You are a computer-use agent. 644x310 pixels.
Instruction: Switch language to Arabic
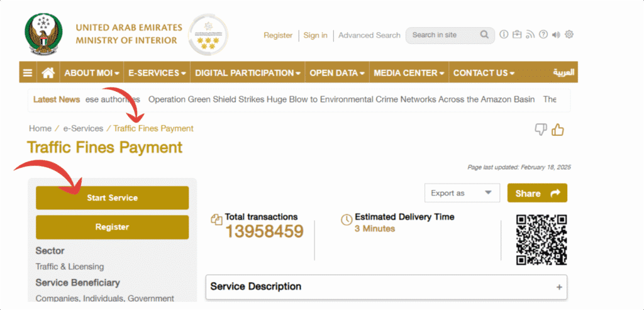(x=563, y=73)
